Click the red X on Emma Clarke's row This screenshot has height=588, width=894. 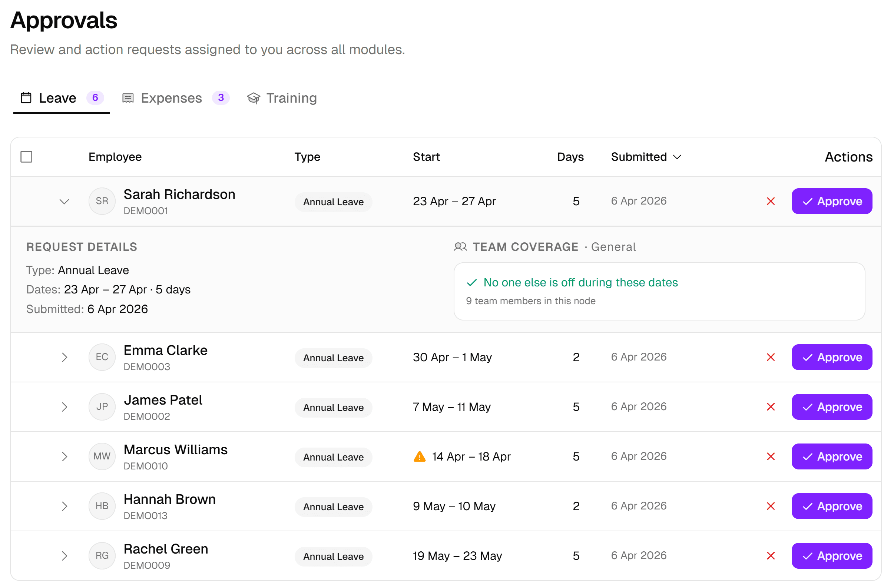click(771, 357)
